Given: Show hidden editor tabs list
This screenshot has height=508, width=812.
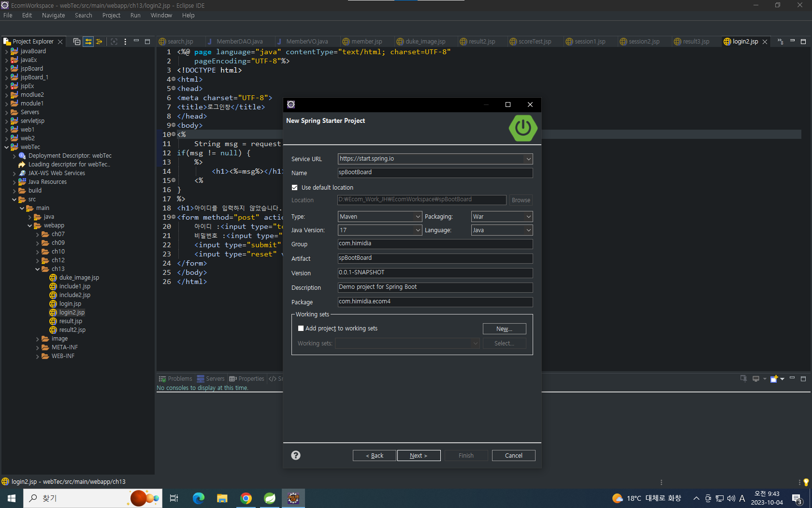Looking at the screenshot, I should [x=781, y=42].
